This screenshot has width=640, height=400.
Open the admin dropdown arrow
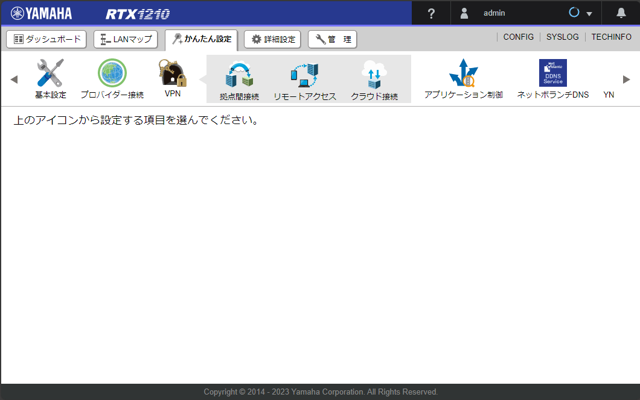point(589,14)
